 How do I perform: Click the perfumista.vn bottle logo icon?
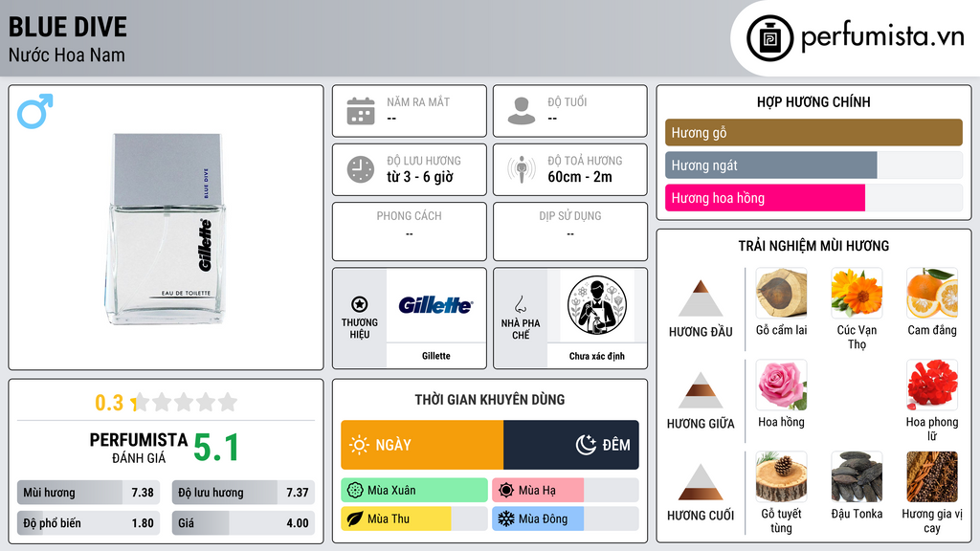[x=769, y=38]
